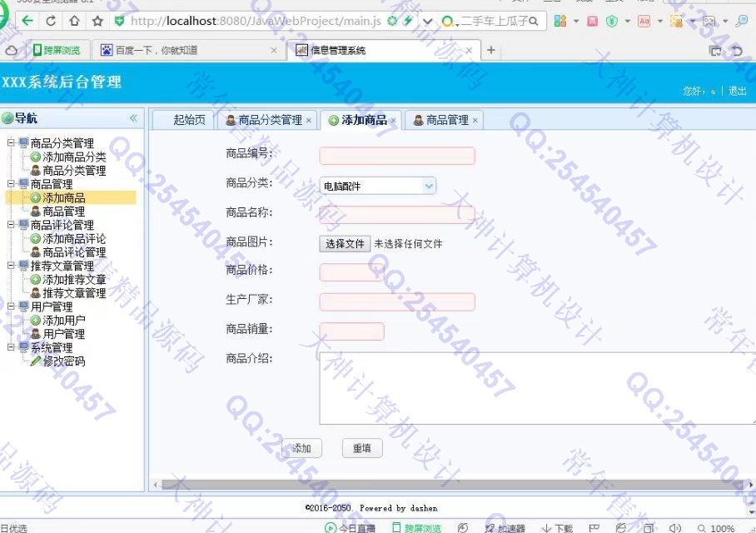Click the person icon beside 商品评论管理 leaf
This screenshot has width=756, height=533.
tap(35, 252)
